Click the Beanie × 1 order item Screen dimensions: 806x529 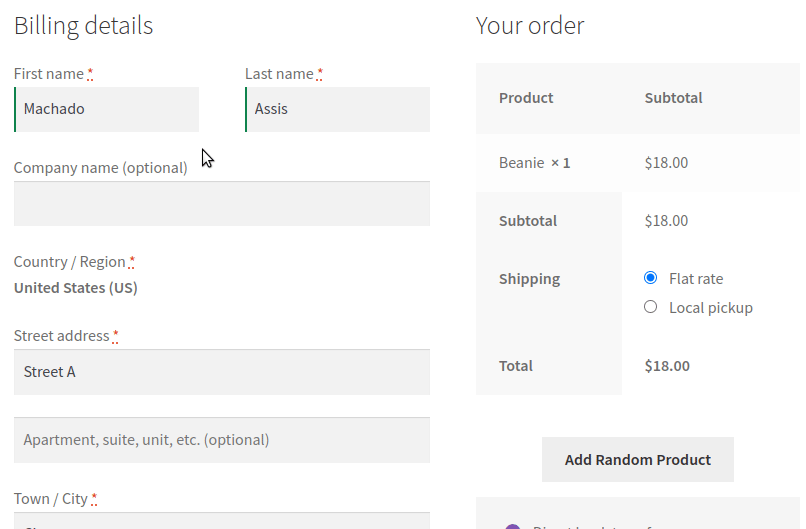point(534,162)
